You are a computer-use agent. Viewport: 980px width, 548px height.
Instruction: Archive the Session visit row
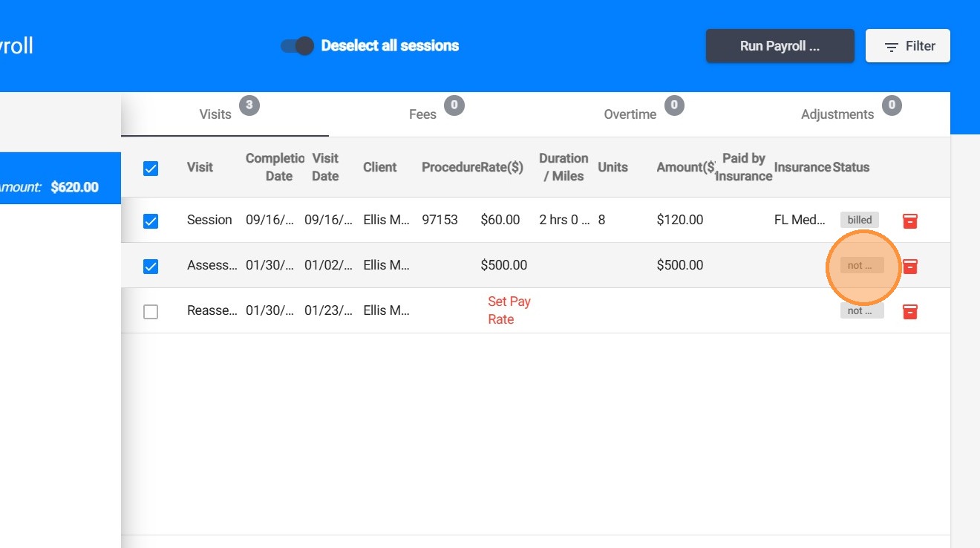coord(909,221)
